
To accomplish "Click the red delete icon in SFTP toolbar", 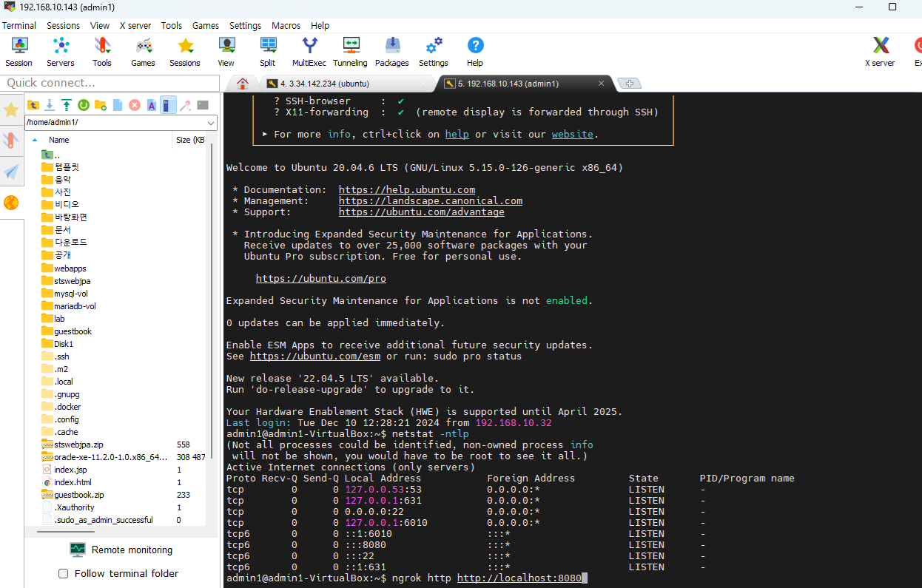I will pos(135,105).
